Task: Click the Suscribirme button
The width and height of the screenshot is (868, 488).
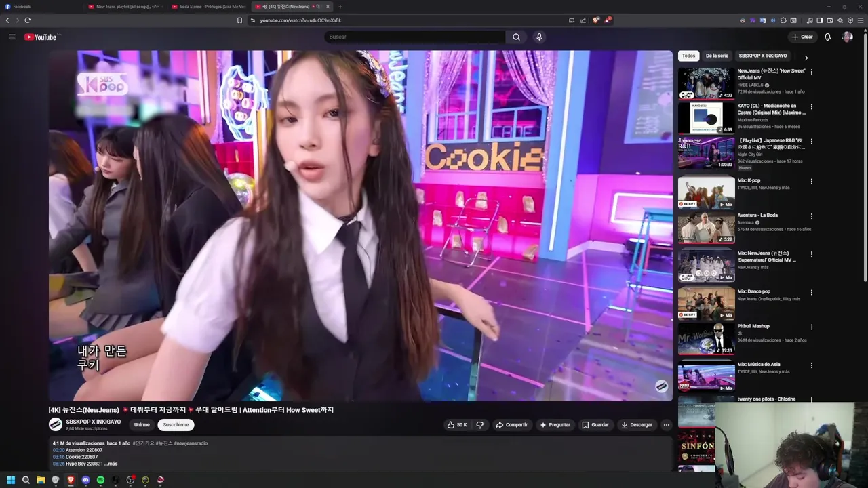Action: pyautogui.click(x=176, y=425)
